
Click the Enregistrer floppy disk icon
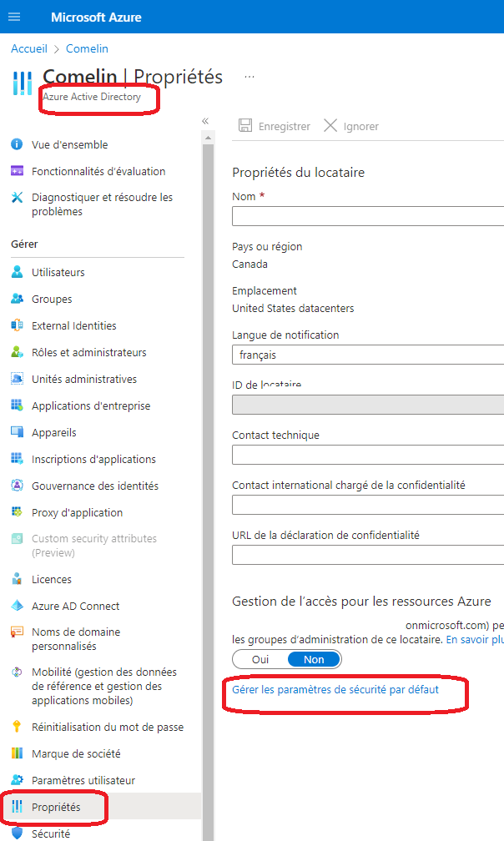point(245,125)
